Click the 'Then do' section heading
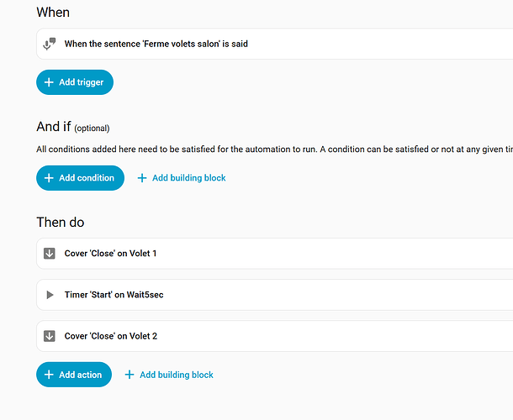The height and width of the screenshot is (420, 513). pos(61,223)
